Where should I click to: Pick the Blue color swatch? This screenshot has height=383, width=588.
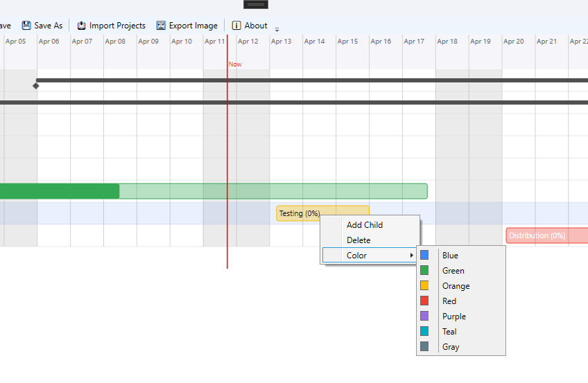pyautogui.click(x=424, y=255)
